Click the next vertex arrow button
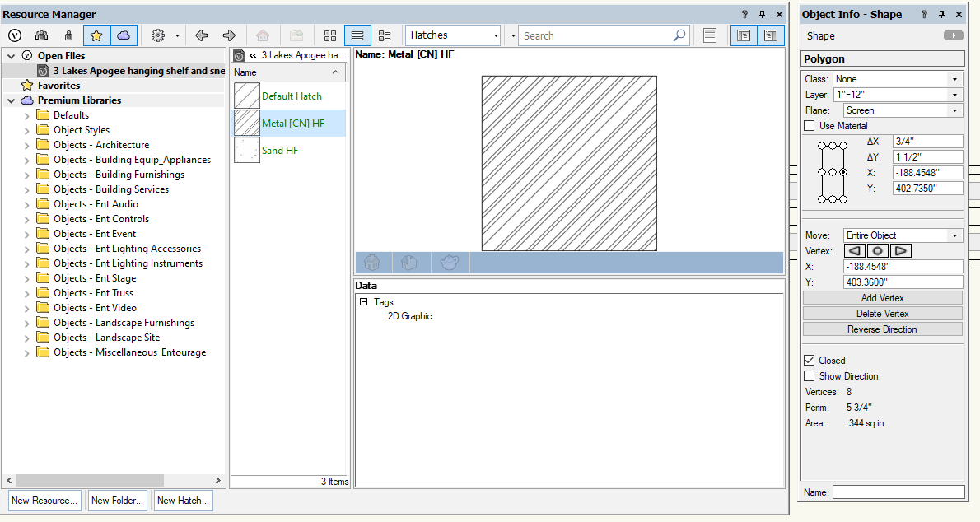Screen dimensions: 980x522 901,250
